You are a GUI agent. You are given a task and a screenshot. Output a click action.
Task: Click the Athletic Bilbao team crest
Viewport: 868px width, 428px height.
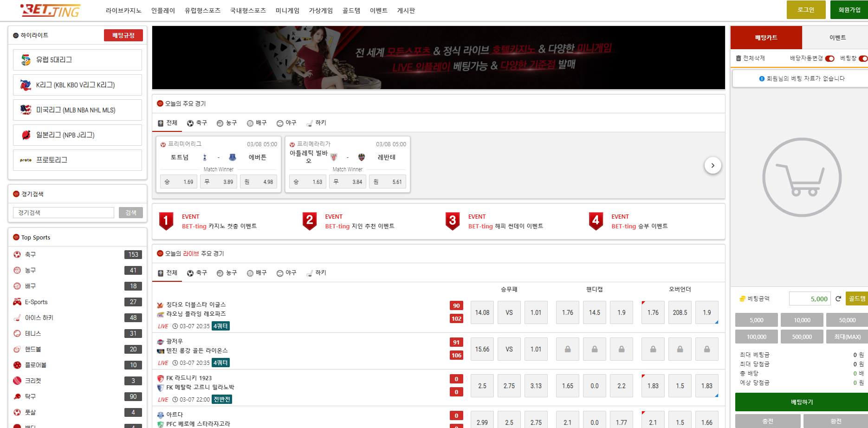click(x=334, y=157)
